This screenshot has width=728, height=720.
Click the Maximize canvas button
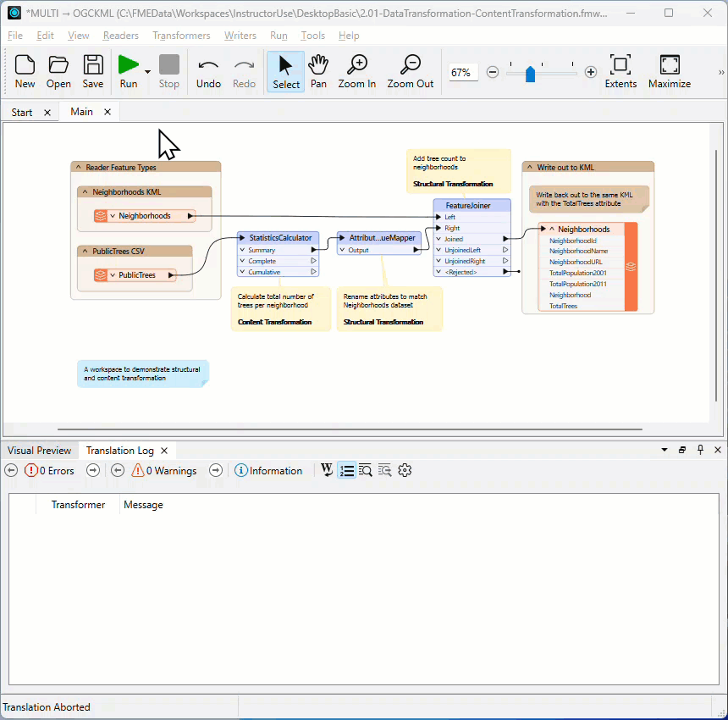pos(670,71)
